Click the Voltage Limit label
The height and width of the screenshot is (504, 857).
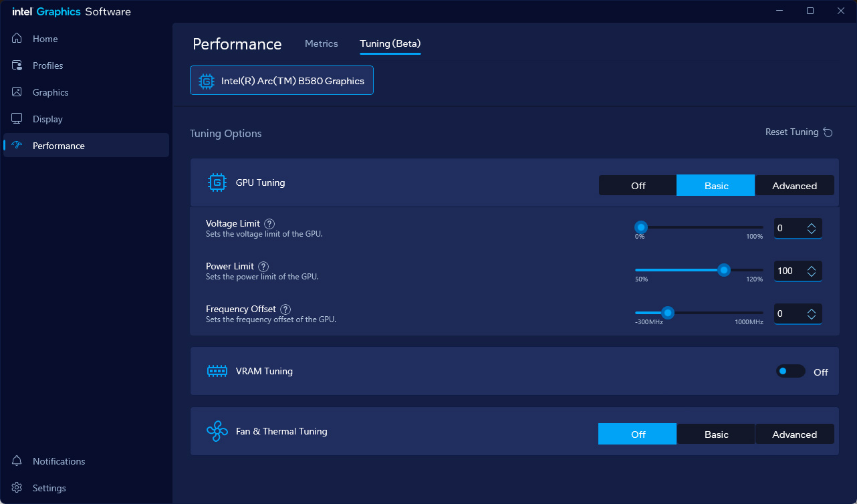(x=231, y=223)
